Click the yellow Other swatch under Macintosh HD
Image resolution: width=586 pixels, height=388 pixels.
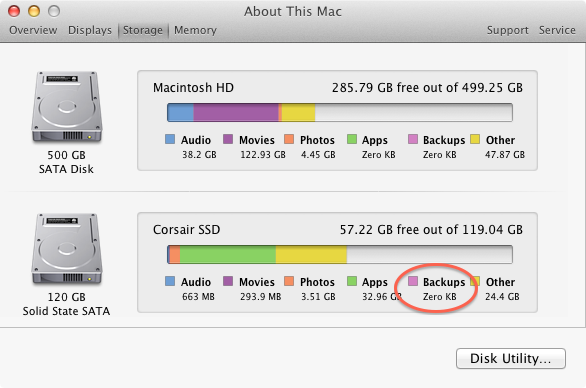click(475, 139)
